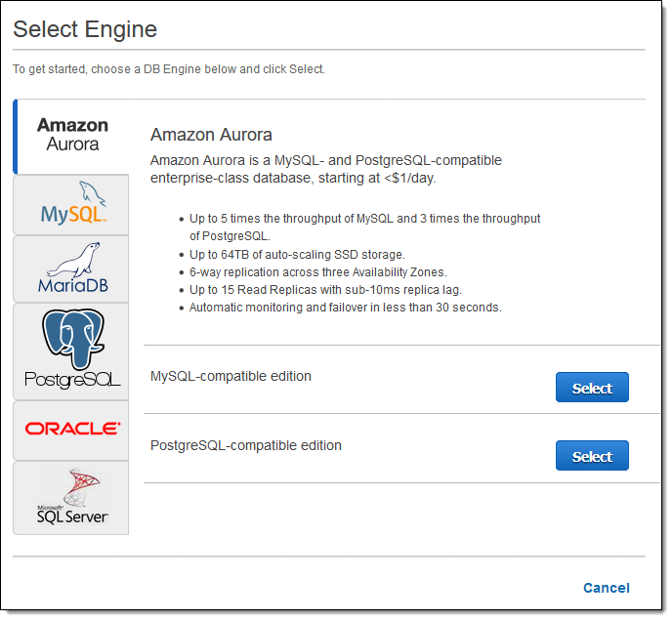Viewport: 672px width, 620px height.
Task: Select the Amazon Aurora engine tab
Action: 72,135
